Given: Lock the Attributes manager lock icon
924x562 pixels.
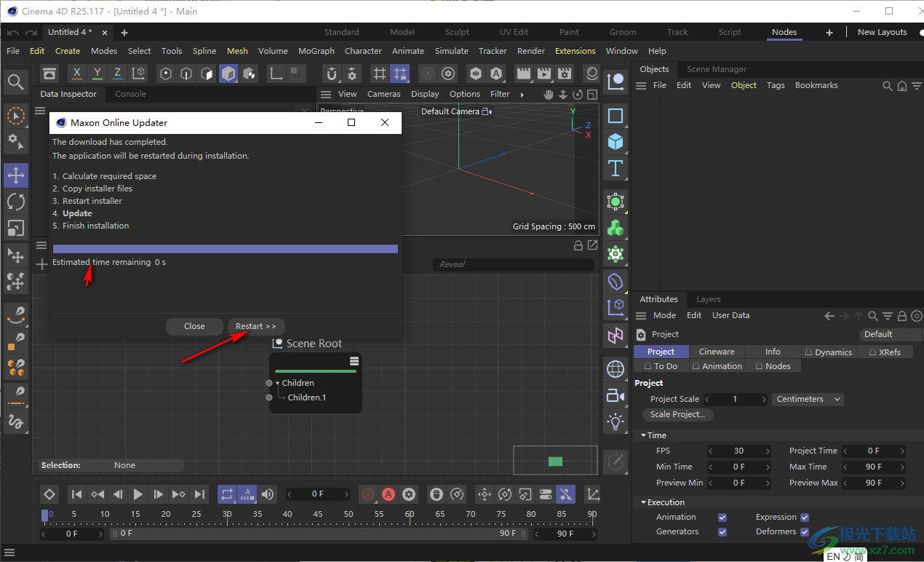Looking at the screenshot, I should 902,316.
